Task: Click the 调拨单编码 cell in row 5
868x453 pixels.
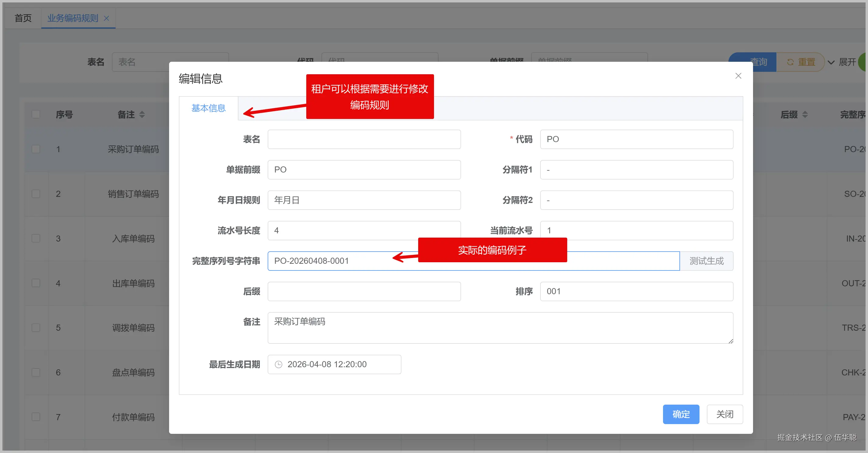Action: (133, 328)
